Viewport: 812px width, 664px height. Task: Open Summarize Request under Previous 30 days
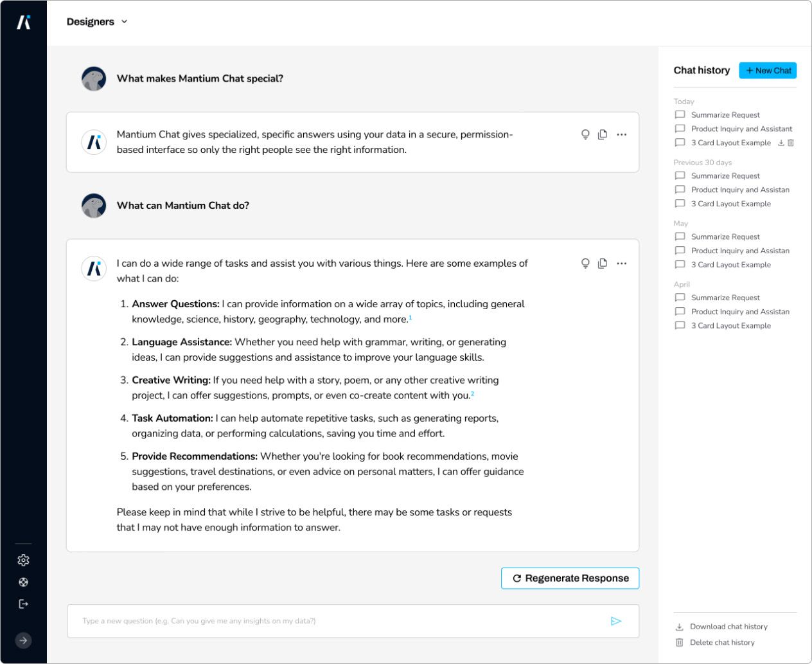(x=725, y=175)
